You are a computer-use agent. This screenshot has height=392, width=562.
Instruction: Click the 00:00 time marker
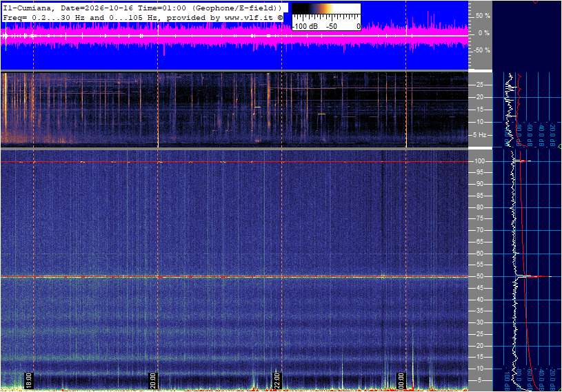(x=401, y=380)
